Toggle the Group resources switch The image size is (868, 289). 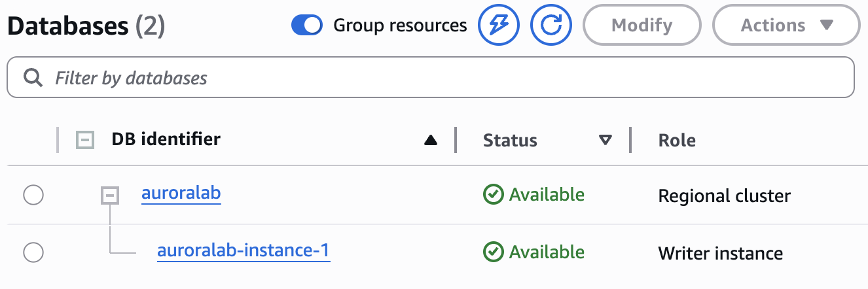307,25
